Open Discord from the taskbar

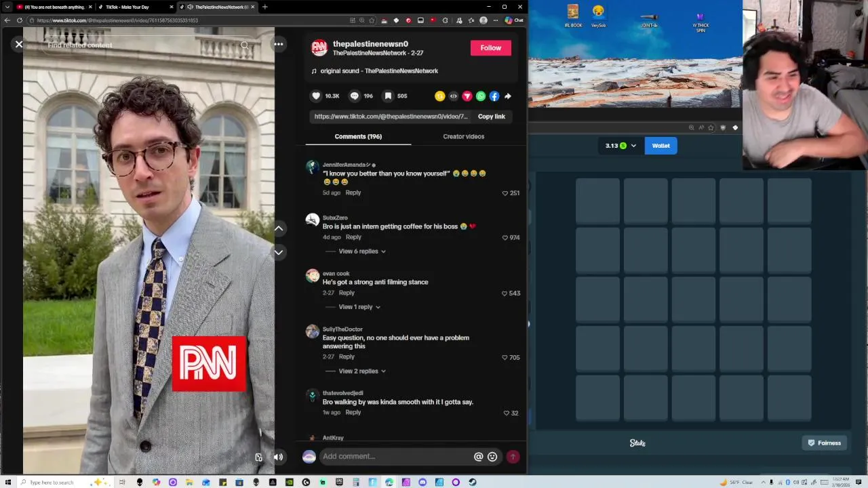[422, 483]
